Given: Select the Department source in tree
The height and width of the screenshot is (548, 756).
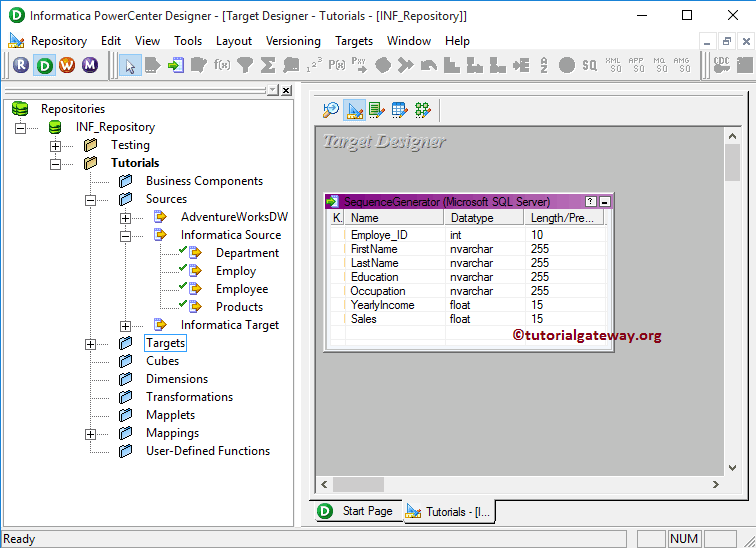Looking at the screenshot, I should [x=247, y=253].
